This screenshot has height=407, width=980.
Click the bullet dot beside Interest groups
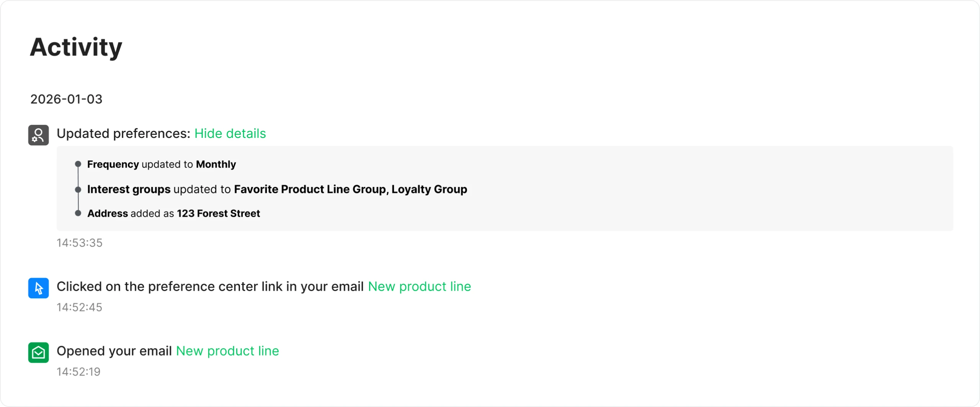(x=78, y=190)
